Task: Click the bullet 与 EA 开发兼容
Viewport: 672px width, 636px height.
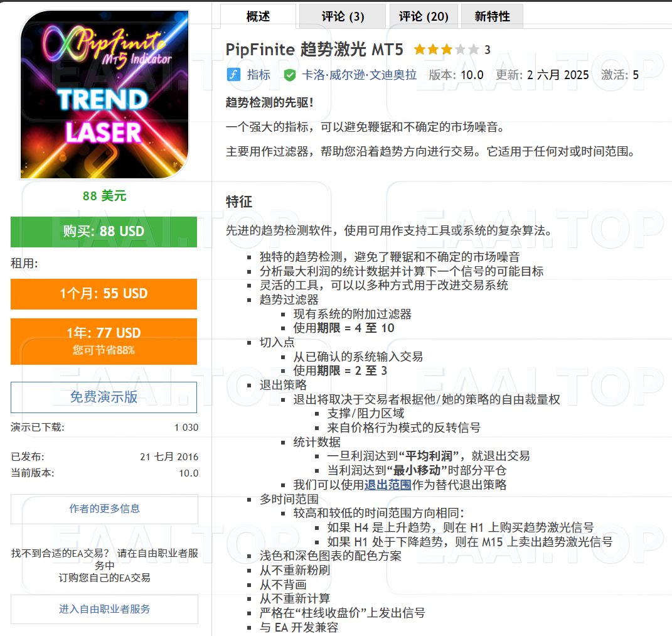Action: tap(299, 627)
